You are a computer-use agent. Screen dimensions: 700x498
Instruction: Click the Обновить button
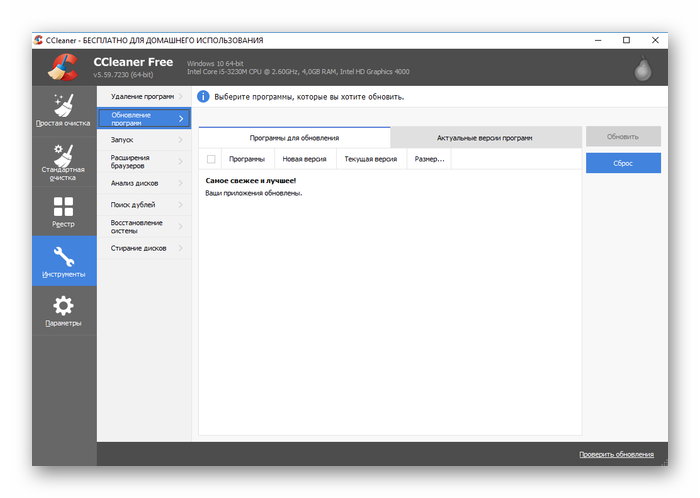tap(623, 137)
